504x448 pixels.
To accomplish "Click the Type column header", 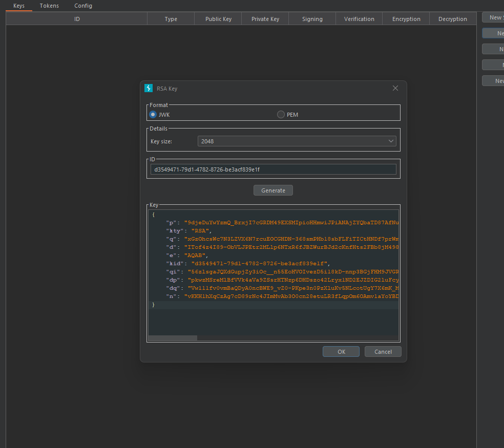I will pos(171,19).
